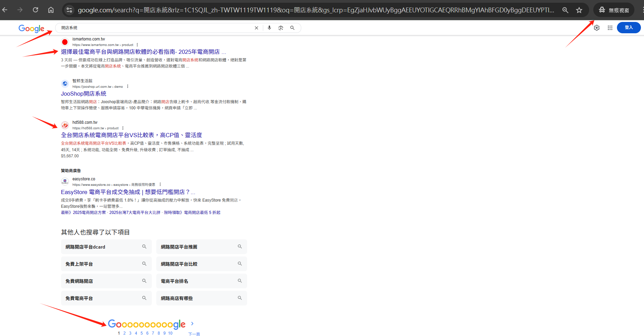View site information icon in address bar

[69, 10]
